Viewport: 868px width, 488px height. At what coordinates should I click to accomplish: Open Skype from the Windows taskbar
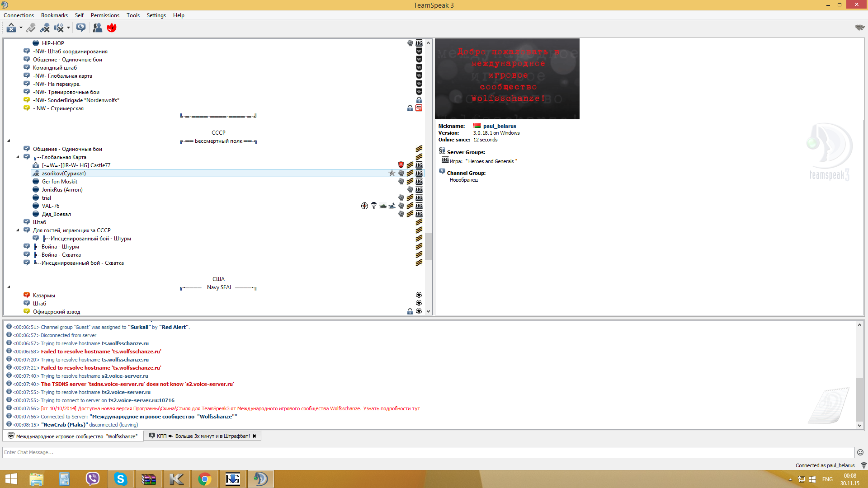120,479
